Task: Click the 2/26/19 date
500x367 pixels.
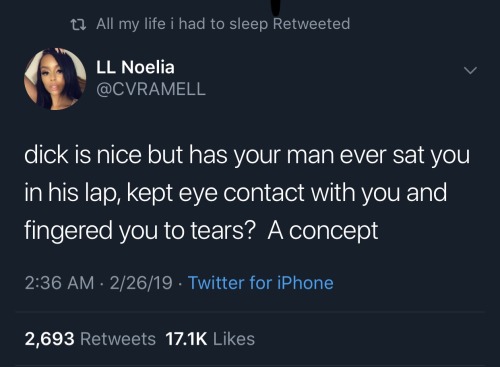Action: coord(141,283)
